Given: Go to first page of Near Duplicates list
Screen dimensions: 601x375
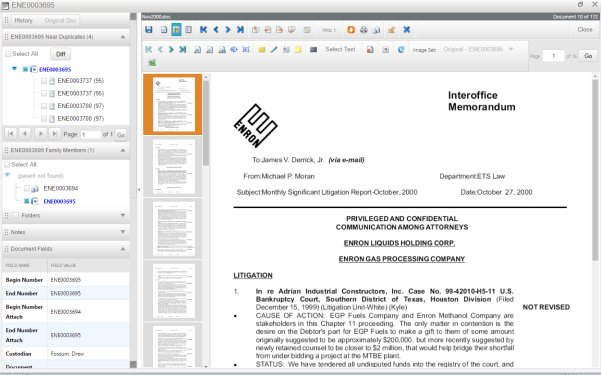Looking at the screenshot, I should coord(11,133).
